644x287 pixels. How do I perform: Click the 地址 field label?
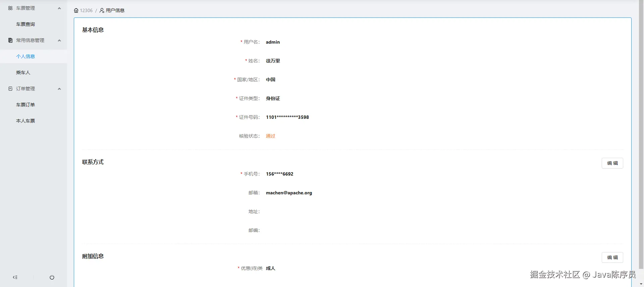coord(254,211)
